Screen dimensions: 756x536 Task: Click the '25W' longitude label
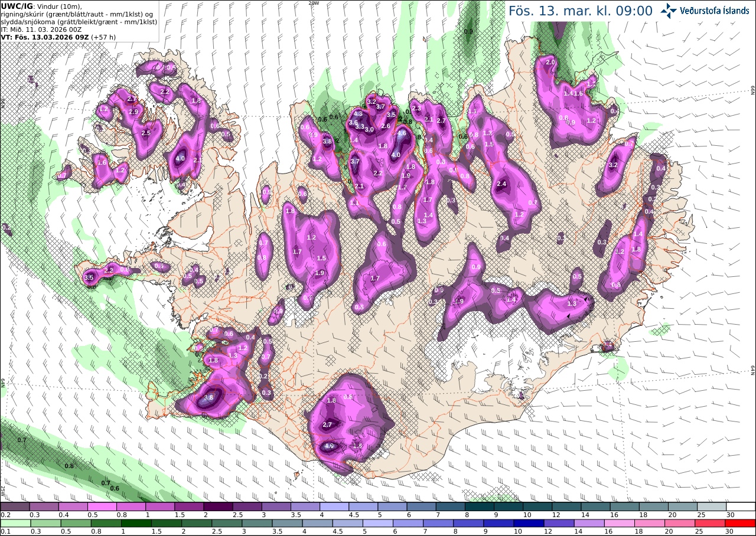pyautogui.click(x=3, y=490)
